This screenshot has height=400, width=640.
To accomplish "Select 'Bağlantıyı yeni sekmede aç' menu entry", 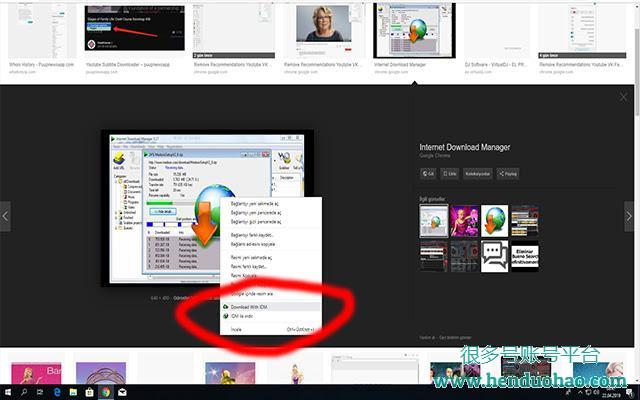I will tap(271, 203).
